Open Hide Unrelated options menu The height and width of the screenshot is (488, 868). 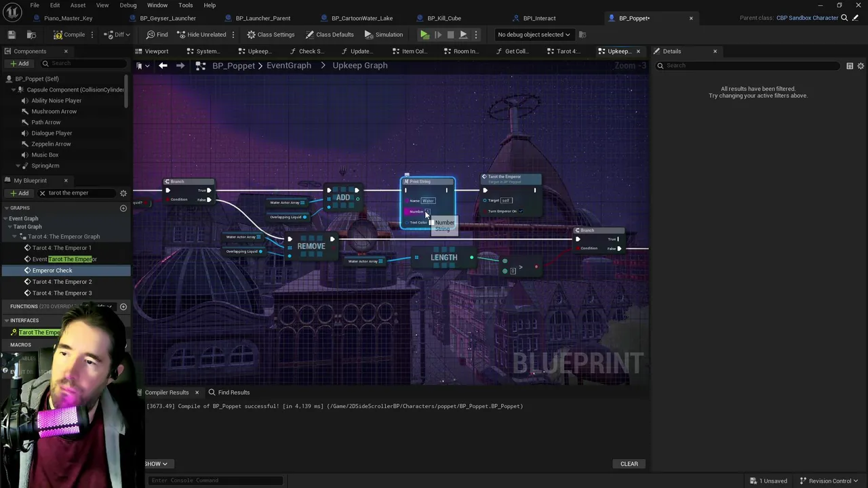coord(233,35)
